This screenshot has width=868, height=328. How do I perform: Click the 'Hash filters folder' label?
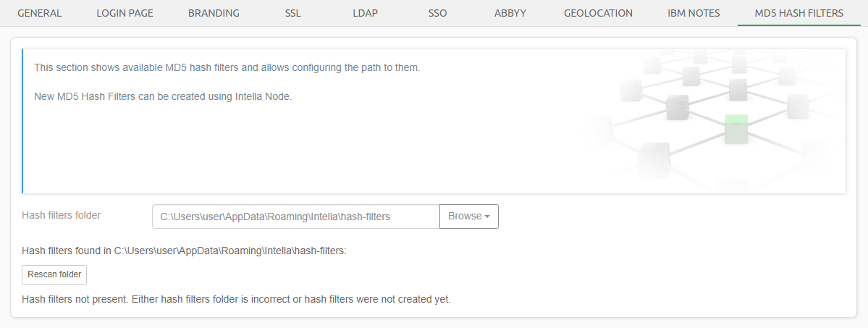[62, 215]
